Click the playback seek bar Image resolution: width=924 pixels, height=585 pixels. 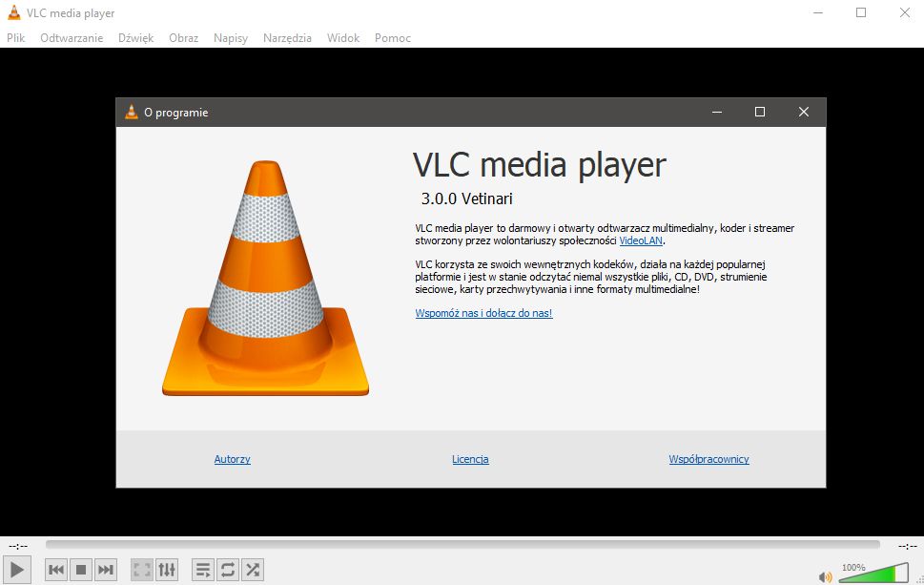pos(462,545)
